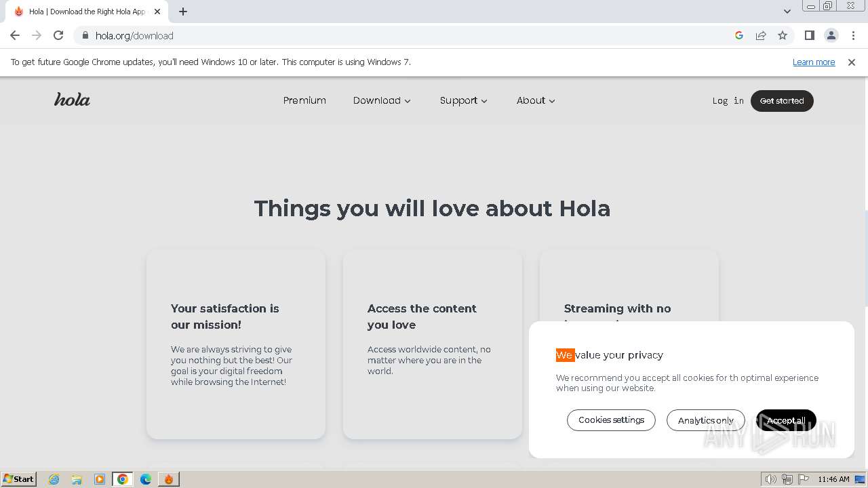Open the media player taskbar icon

(x=100, y=479)
